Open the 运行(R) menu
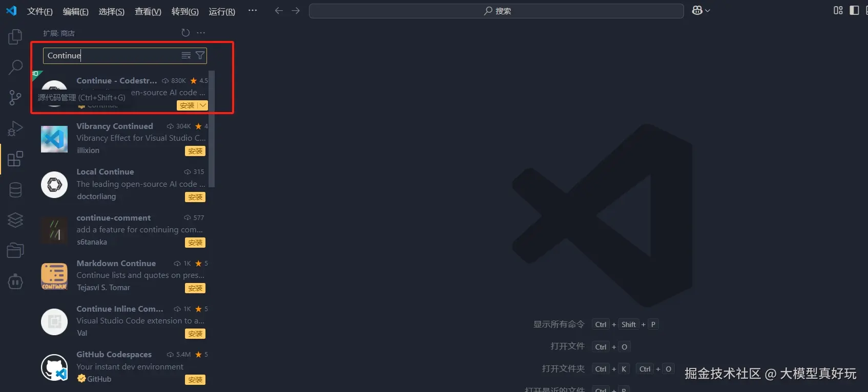 pyautogui.click(x=222, y=11)
